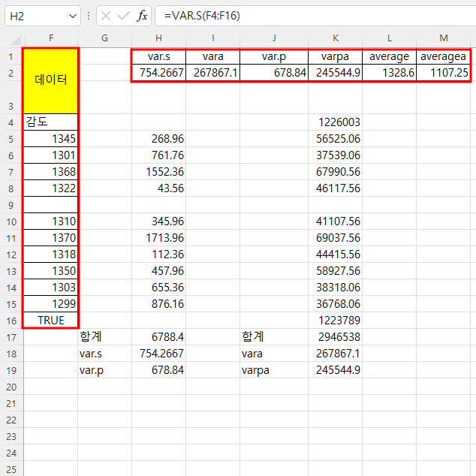Screen dimensions: 476x476
Task: Click the Select All corner triangle
Action: (x=15, y=40)
